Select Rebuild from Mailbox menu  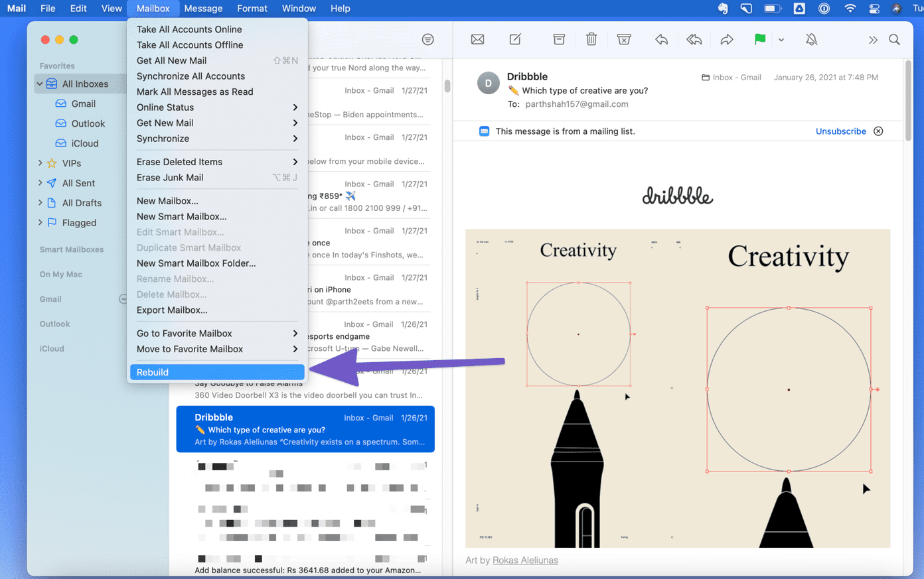click(x=217, y=372)
